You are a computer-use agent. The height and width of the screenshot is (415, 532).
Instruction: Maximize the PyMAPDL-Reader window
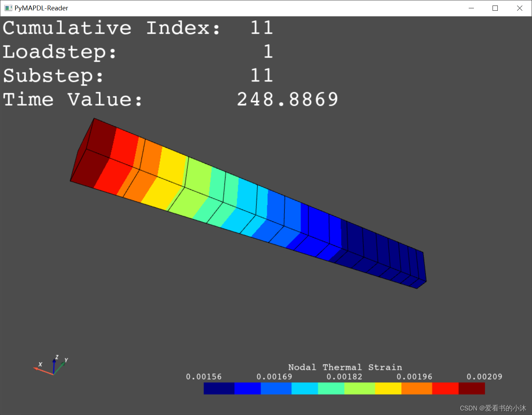click(495, 8)
